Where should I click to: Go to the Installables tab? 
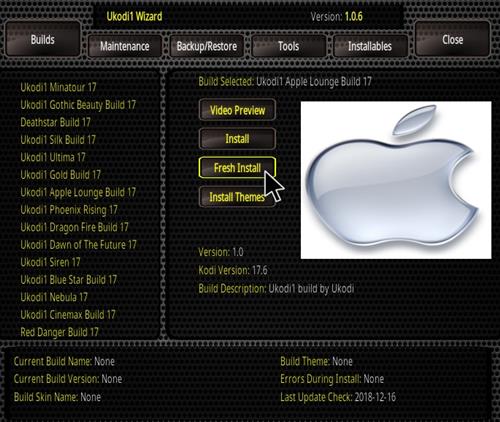[370, 46]
